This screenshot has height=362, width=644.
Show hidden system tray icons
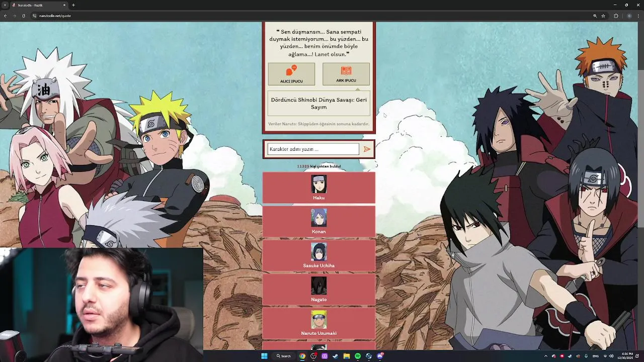click(546, 356)
